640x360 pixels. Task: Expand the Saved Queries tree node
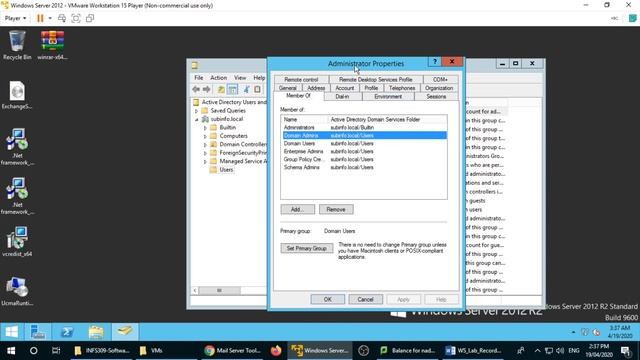point(196,111)
